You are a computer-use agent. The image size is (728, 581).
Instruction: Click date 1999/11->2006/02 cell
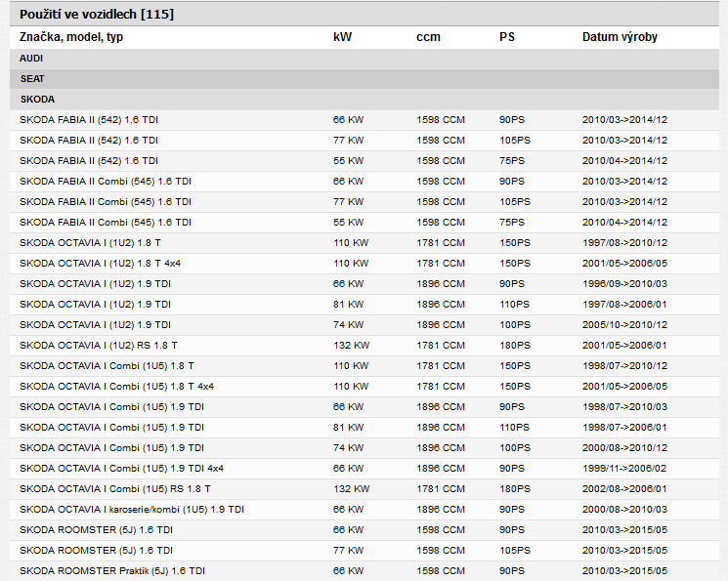(624, 469)
